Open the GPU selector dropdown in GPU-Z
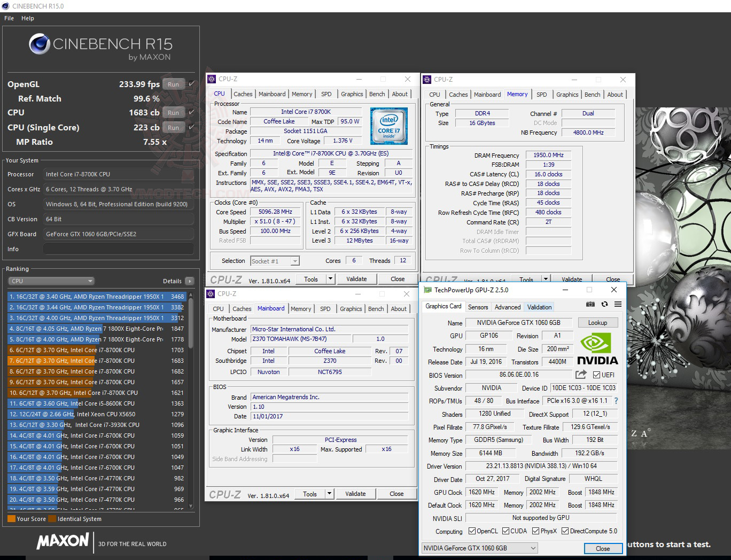Screen dimensions: 731x560 pos(479,548)
